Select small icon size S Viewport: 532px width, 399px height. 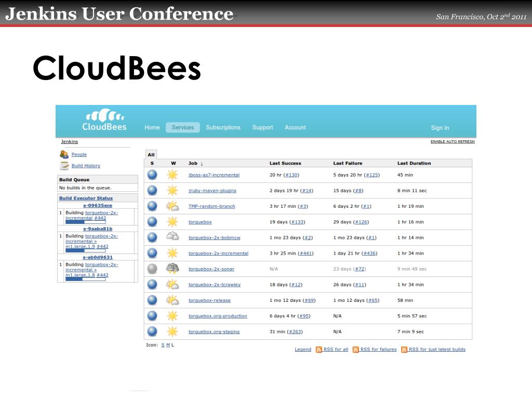tap(163, 345)
